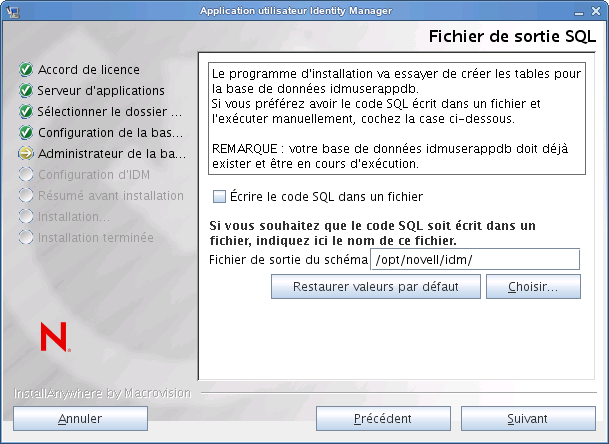Click the 'Accord de licence' step label
Viewport: 609px width, 444px height.
click(89, 70)
